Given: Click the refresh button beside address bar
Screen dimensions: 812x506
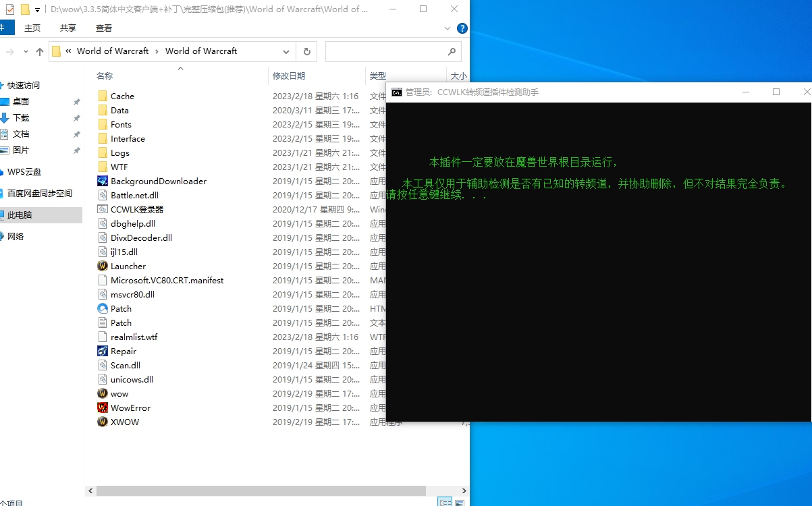Looking at the screenshot, I should [306, 51].
